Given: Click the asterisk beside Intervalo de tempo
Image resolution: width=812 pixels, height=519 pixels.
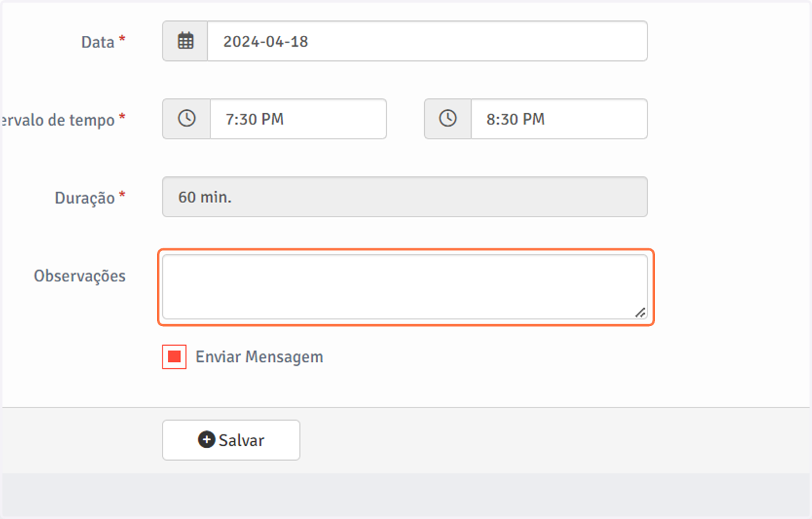Looking at the screenshot, I should (122, 118).
